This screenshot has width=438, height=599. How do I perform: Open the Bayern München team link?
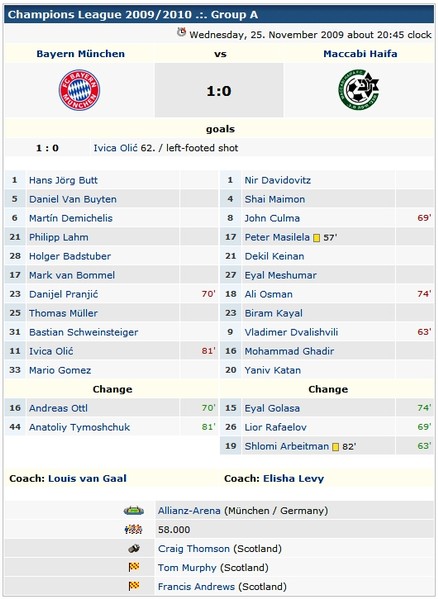[x=81, y=53]
